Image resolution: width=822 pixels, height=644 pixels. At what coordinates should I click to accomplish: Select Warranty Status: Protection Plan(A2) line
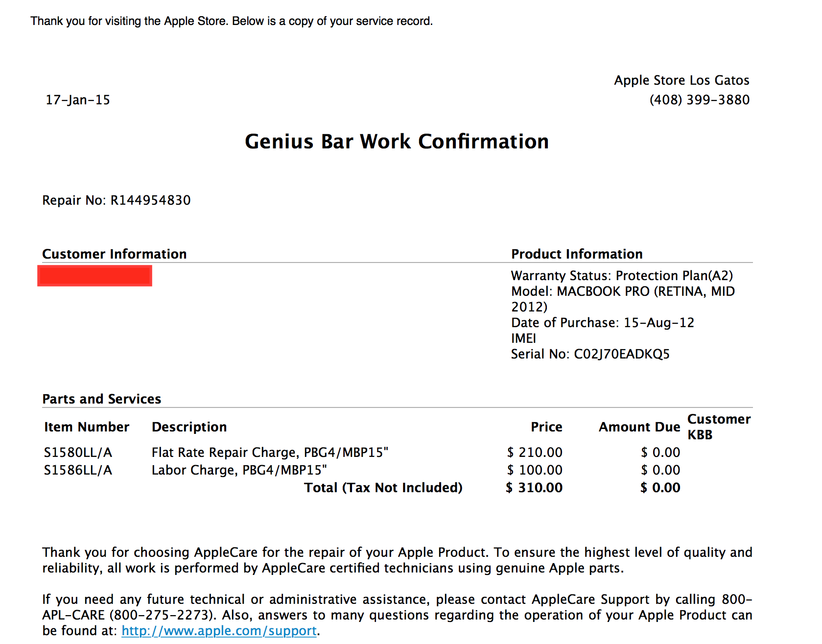[x=622, y=276]
